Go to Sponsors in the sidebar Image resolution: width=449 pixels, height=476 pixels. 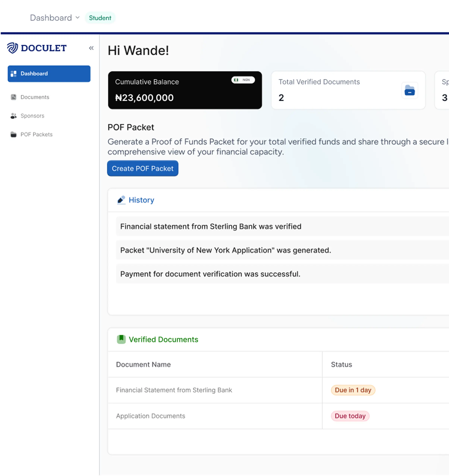(x=32, y=116)
